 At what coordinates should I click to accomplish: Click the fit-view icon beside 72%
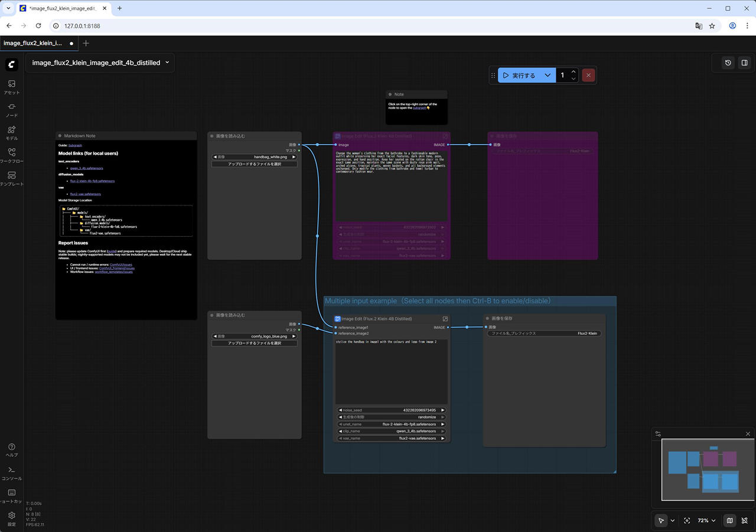pyautogui.click(x=687, y=521)
